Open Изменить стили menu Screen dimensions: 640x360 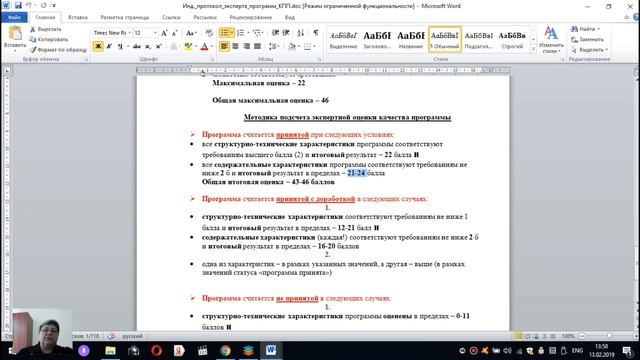[551, 40]
